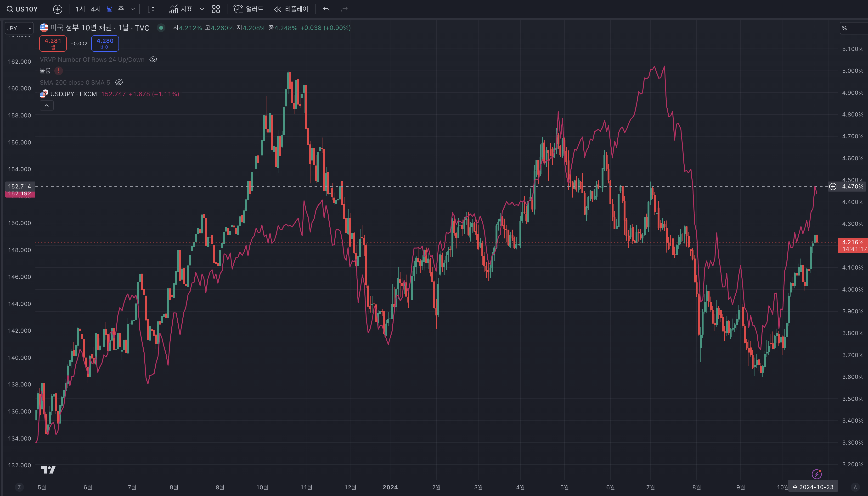Click the alert clock icon
The image size is (868, 496).
(238, 9)
